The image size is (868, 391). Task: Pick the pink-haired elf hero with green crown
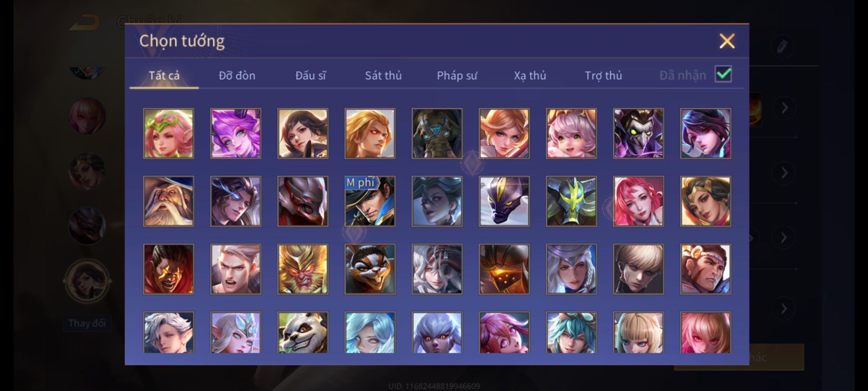coord(169,133)
